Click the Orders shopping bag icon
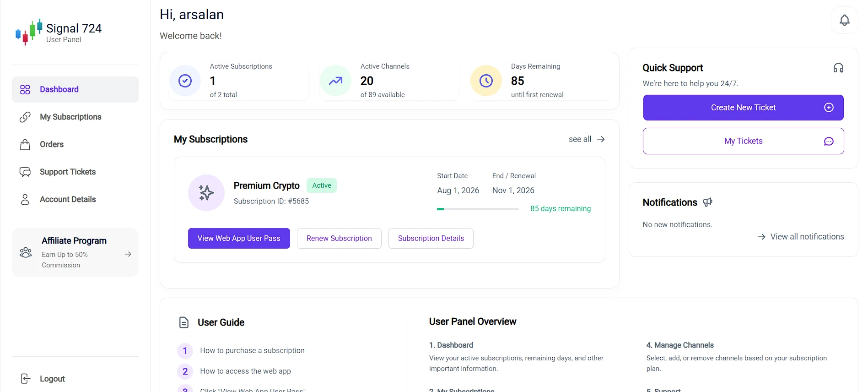This screenshot has width=868, height=392. 25,145
